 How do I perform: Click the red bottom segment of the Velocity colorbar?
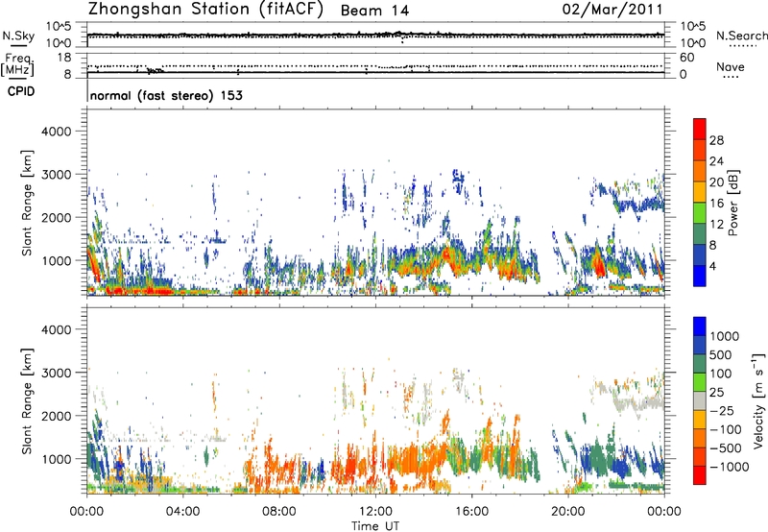700,475
